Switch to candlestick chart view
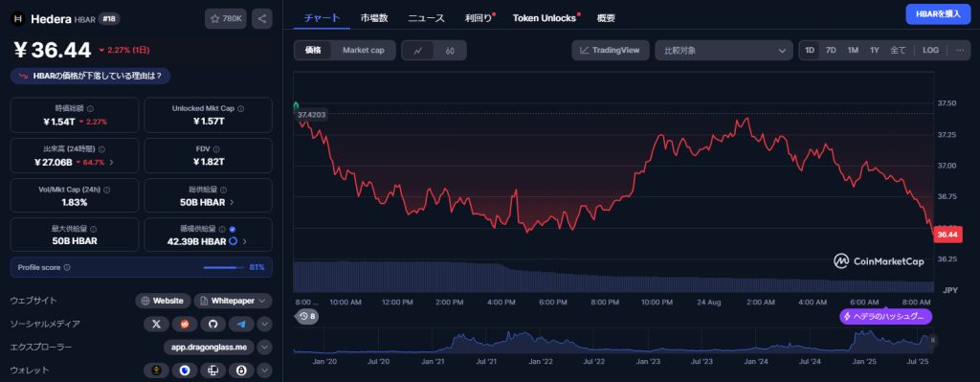 click(x=450, y=51)
